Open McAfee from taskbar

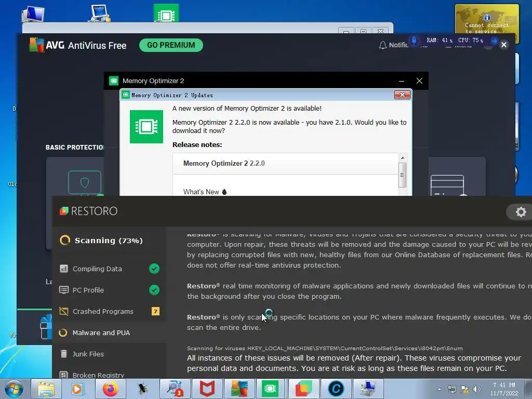pos(207,389)
